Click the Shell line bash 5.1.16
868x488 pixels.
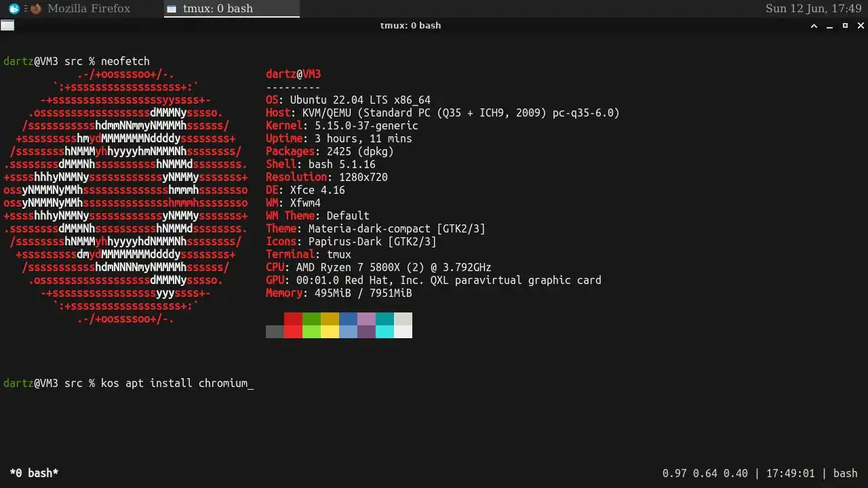321,164
